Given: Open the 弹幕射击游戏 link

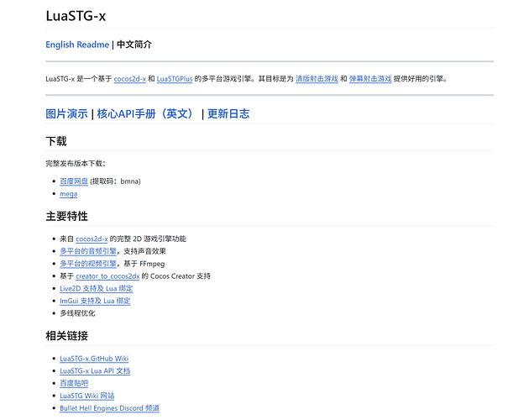Looking at the screenshot, I should coord(370,79).
